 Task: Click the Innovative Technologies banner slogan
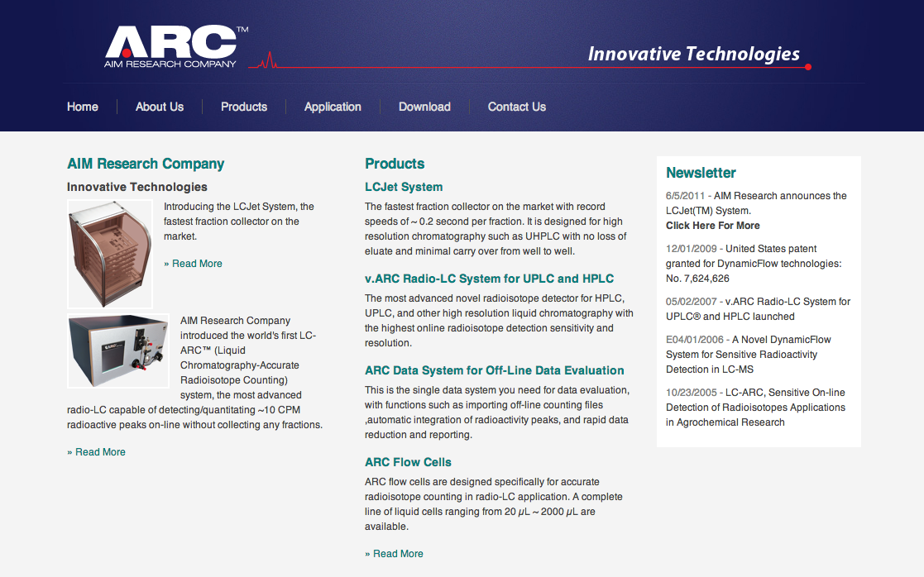click(693, 55)
